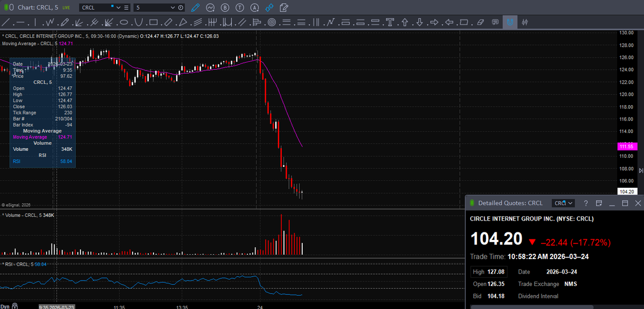The image size is (644, 309).
Task: Click the Help question mark in Detailed Quotes
Action: click(x=586, y=203)
